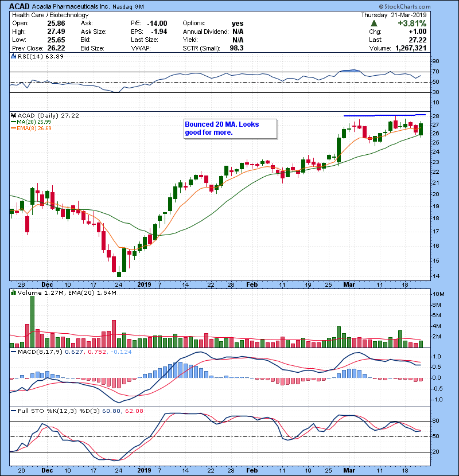Image resolution: width=459 pixels, height=476 pixels.
Task: Click the +3.81% percent change
Action: (412, 24)
